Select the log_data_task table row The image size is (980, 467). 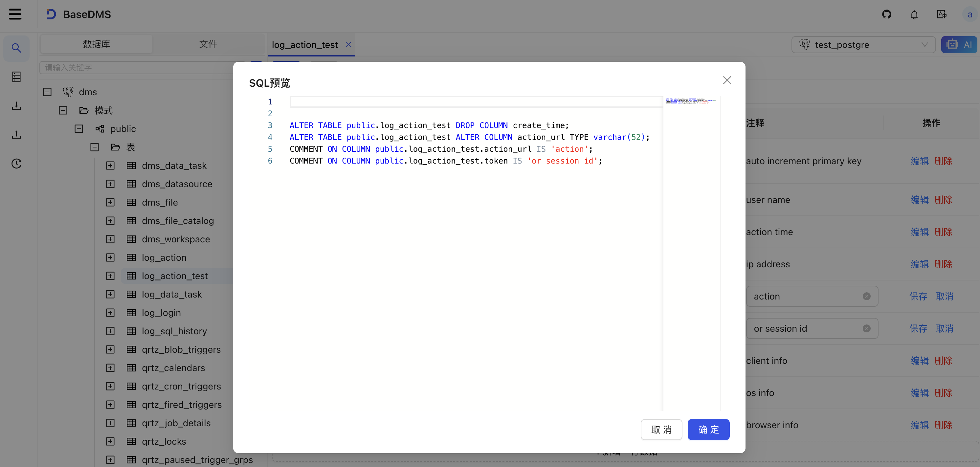click(x=171, y=294)
